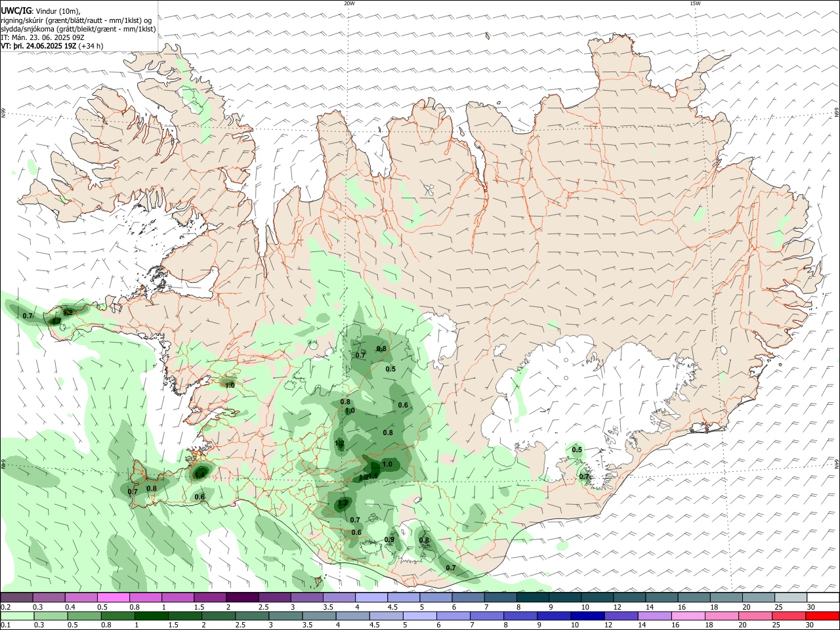840x630 pixels.
Task: Pick the light pink 16–18 swatch in the lower scale
Action: [x=687, y=616]
